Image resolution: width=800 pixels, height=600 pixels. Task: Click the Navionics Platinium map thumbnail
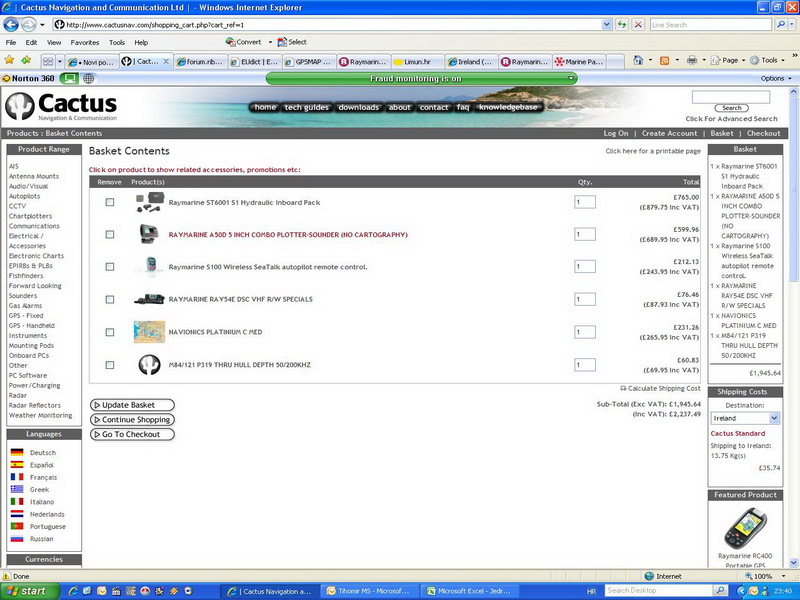pos(149,332)
